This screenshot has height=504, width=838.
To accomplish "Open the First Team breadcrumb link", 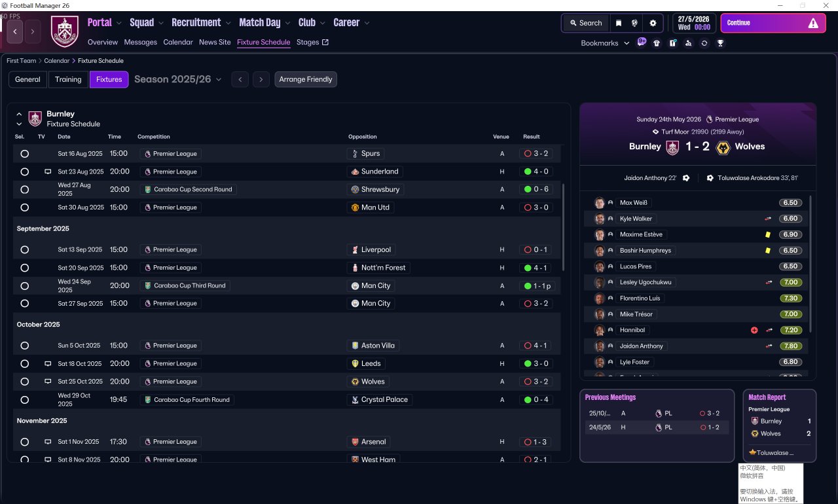I will [22, 61].
